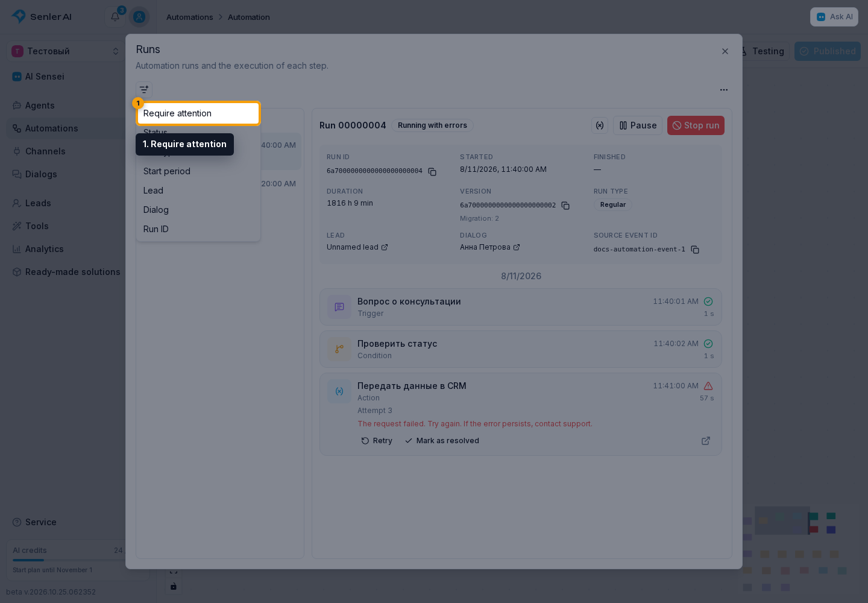The height and width of the screenshot is (603, 868).
Task: Open Ready-made solutions in the sidebar
Action: [x=66, y=272]
